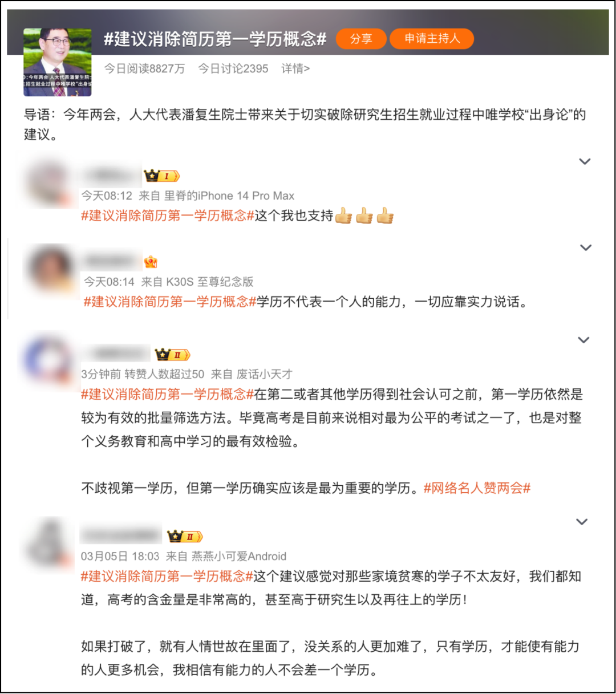Click the 申请主持人 button
This screenshot has width=616, height=694.
[x=432, y=38]
